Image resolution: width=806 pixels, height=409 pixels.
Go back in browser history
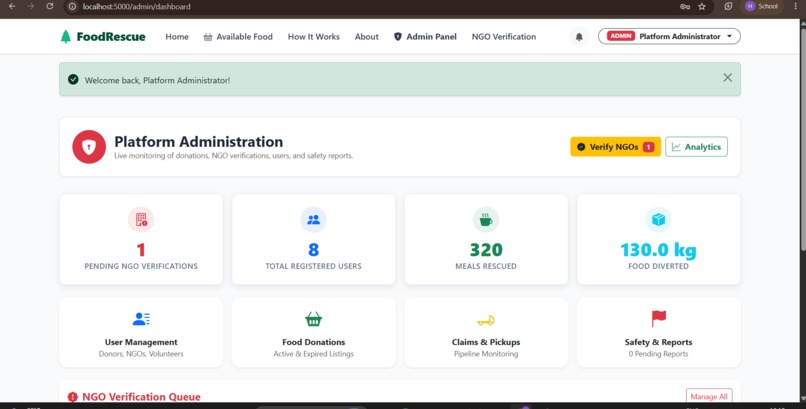(12, 7)
